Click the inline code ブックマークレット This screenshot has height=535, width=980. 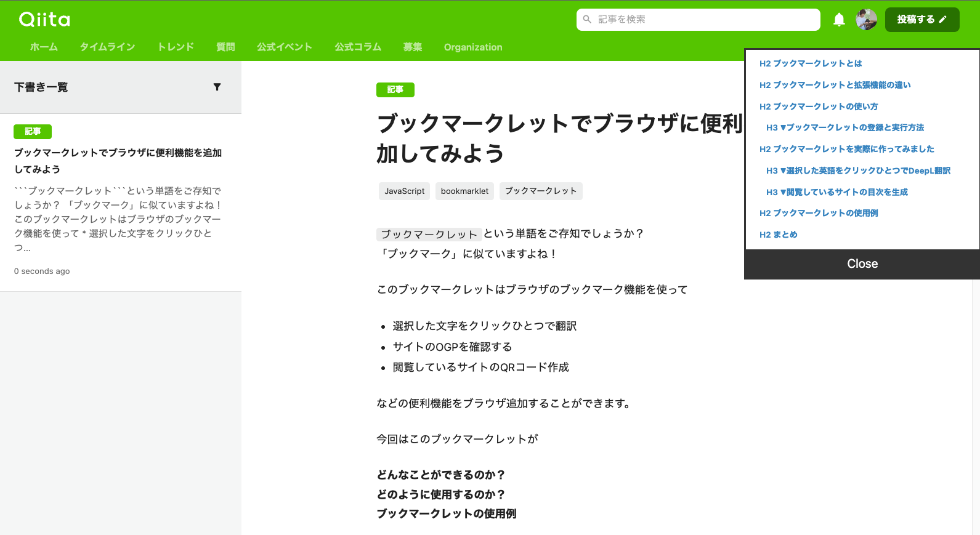[x=429, y=234]
